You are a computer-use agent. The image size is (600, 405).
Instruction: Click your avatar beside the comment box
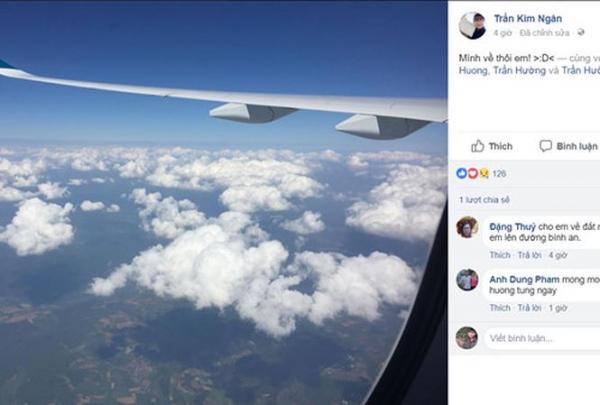click(x=467, y=337)
